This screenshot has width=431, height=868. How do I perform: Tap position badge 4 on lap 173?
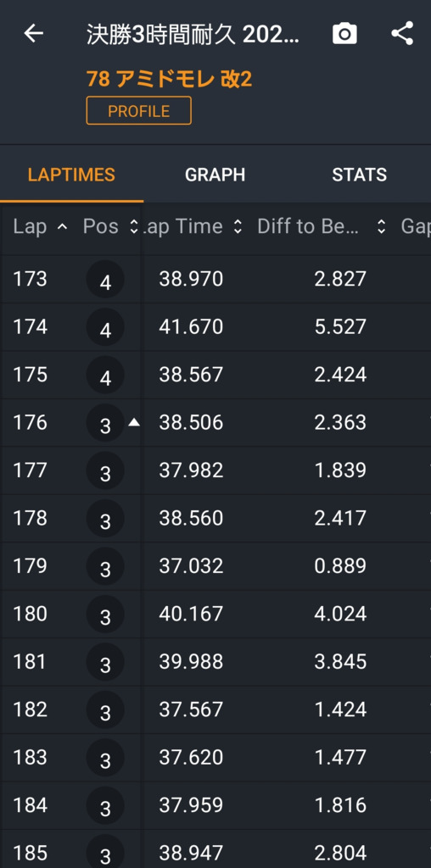point(105,279)
